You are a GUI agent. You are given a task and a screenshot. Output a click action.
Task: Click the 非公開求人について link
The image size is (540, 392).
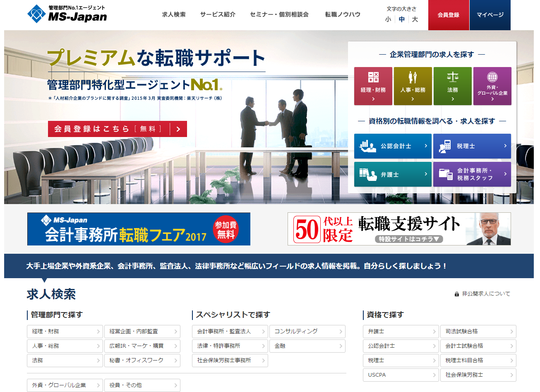pos(486,294)
